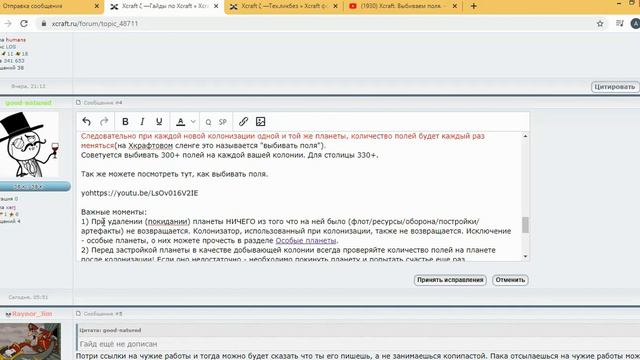This screenshot has height=360, width=640.
Task: Open the browser profile avatar
Action: (635, 24)
